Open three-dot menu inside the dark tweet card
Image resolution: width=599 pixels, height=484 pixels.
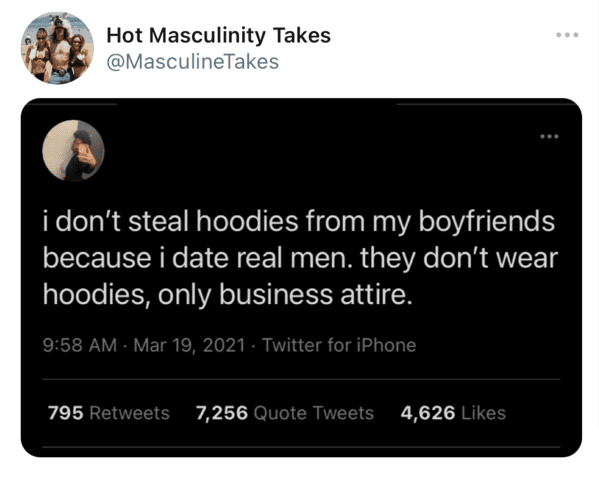coord(549,136)
